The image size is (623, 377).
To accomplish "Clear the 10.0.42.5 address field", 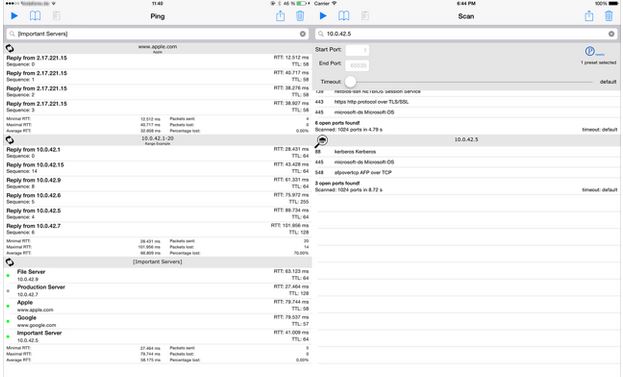I will [611, 34].
